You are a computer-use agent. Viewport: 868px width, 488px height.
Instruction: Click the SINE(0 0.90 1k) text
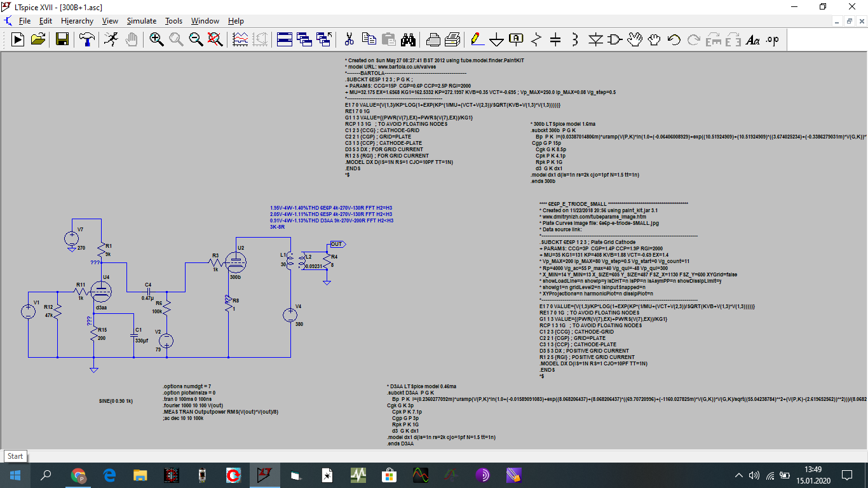[x=116, y=401]
